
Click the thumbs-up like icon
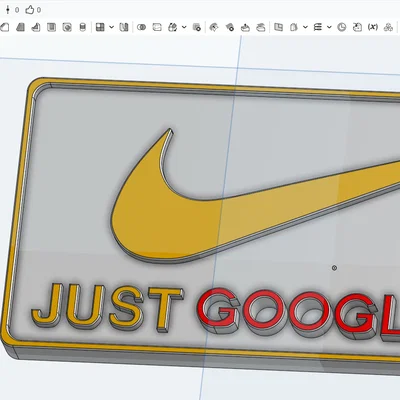tap(30, 10)
